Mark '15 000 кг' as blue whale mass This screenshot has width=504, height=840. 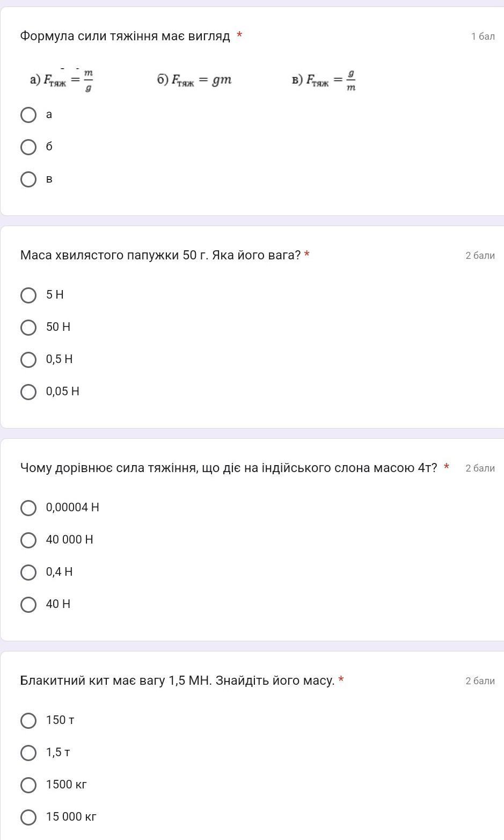28,817
